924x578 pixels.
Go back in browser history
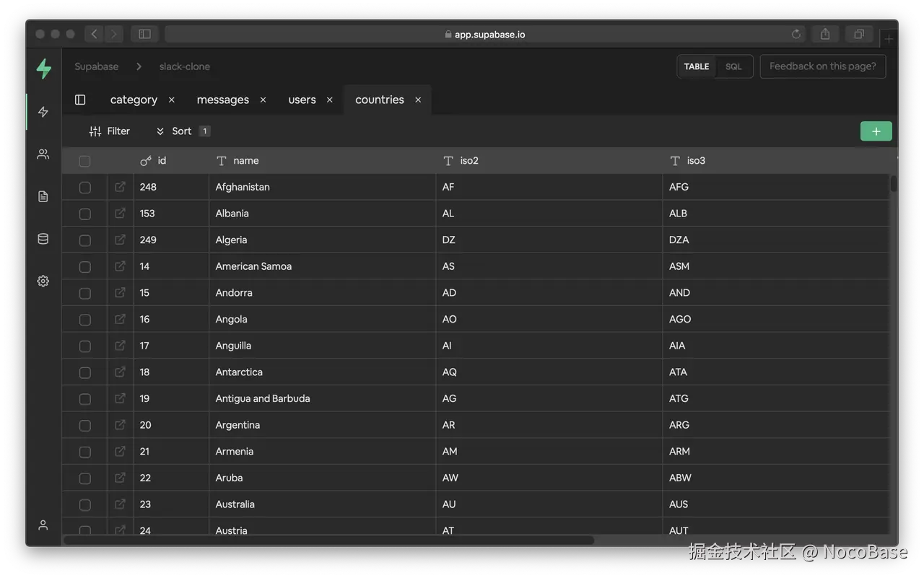click(94, 34)
